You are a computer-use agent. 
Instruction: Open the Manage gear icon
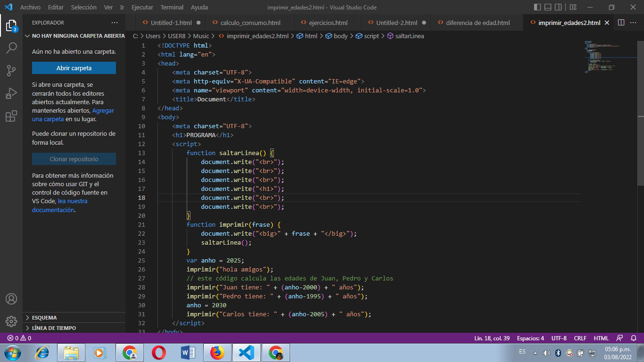tap(11, 321)
